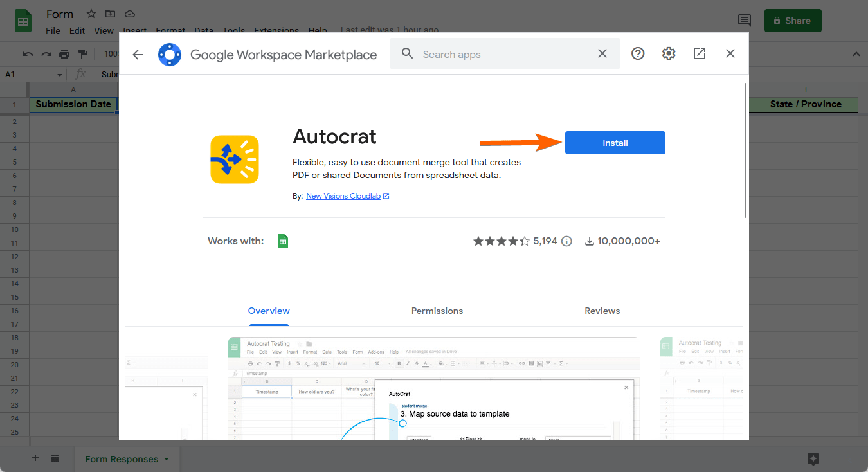Click the Sheets home icon

coord(24,21)
